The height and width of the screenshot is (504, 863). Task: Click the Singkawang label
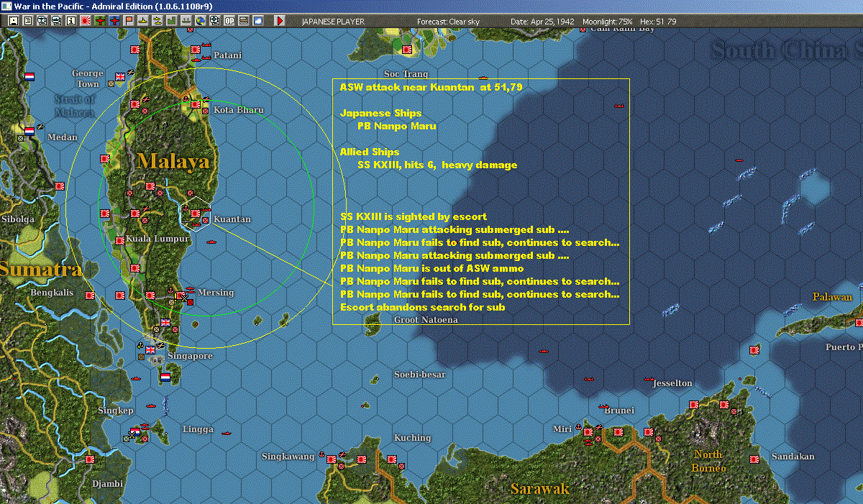click(x=288, y=457)
